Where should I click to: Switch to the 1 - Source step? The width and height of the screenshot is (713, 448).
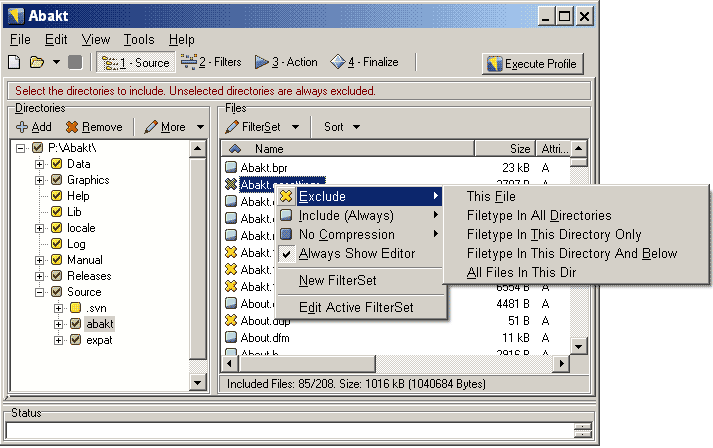pyautogui.click(x=136, y=62)
